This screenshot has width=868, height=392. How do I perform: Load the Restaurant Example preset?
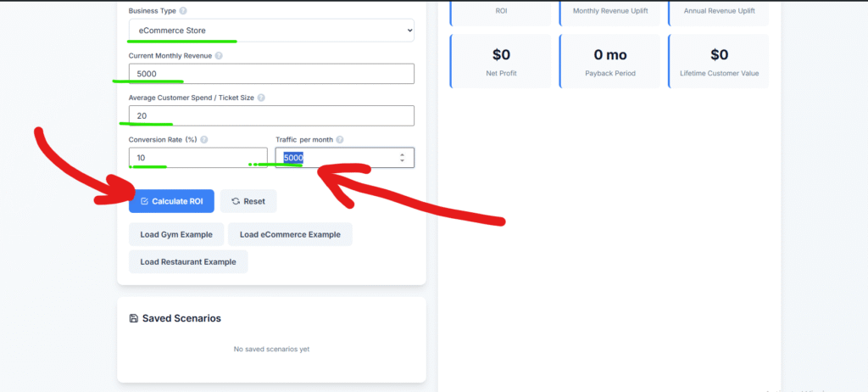click(x=188, y=261)
